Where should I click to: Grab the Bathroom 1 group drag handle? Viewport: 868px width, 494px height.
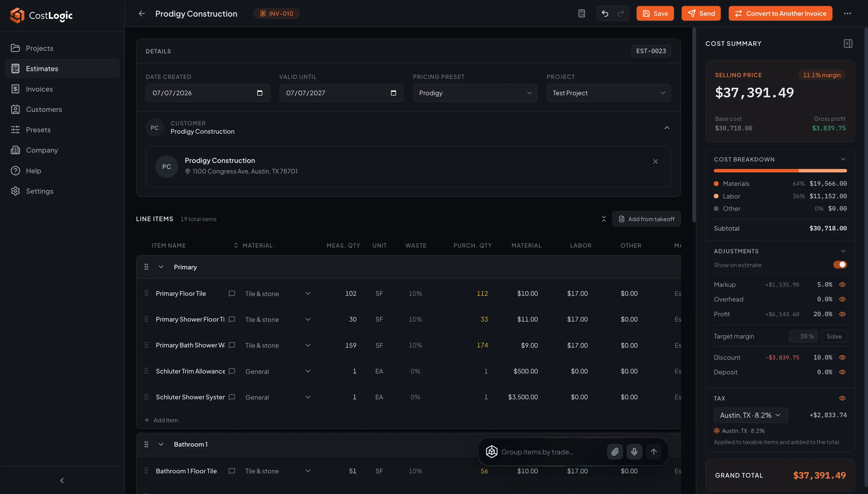pos(146,444)
